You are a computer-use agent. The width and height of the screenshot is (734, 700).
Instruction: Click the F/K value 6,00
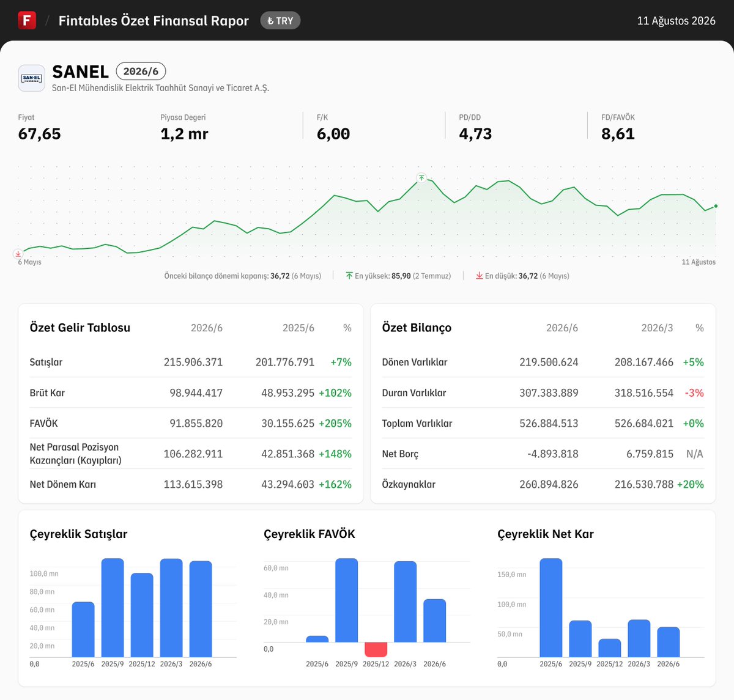click(333, 134)
